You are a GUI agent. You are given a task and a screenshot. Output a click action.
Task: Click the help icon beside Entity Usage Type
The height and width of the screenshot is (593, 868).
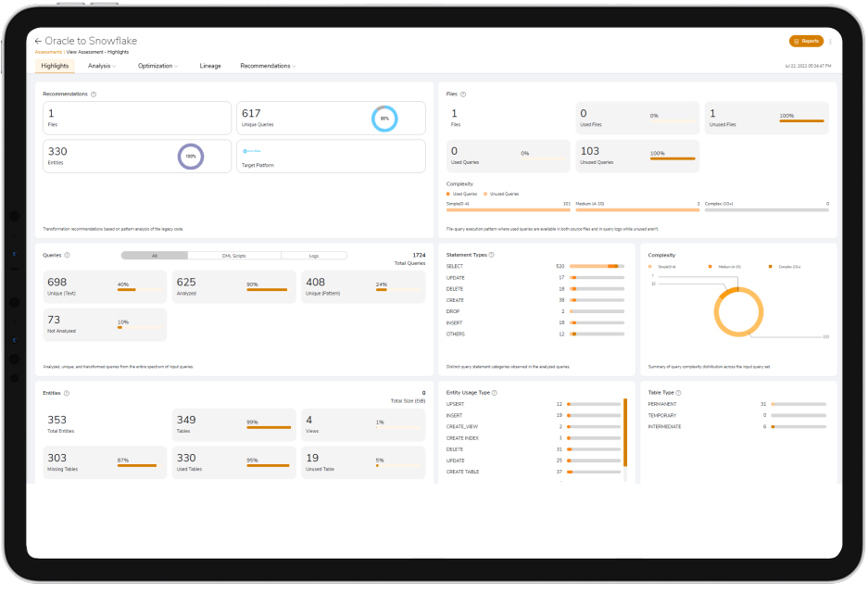pos(495,393)
